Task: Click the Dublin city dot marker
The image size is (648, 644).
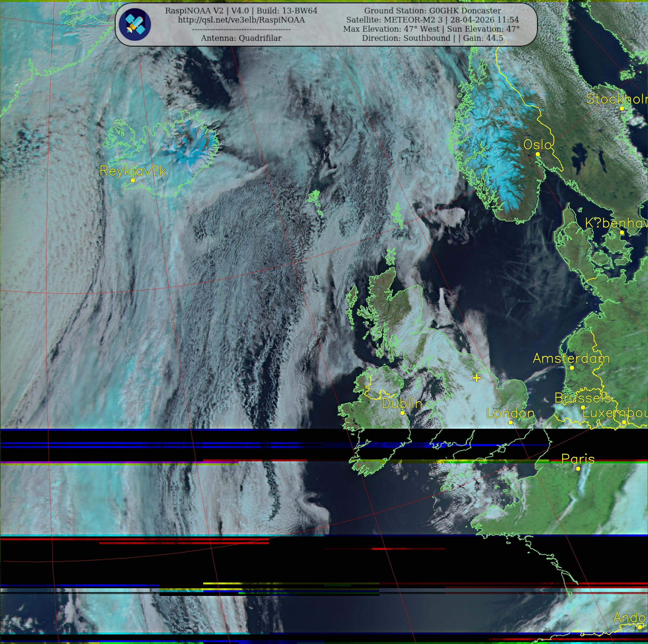Action: [403, 413]
